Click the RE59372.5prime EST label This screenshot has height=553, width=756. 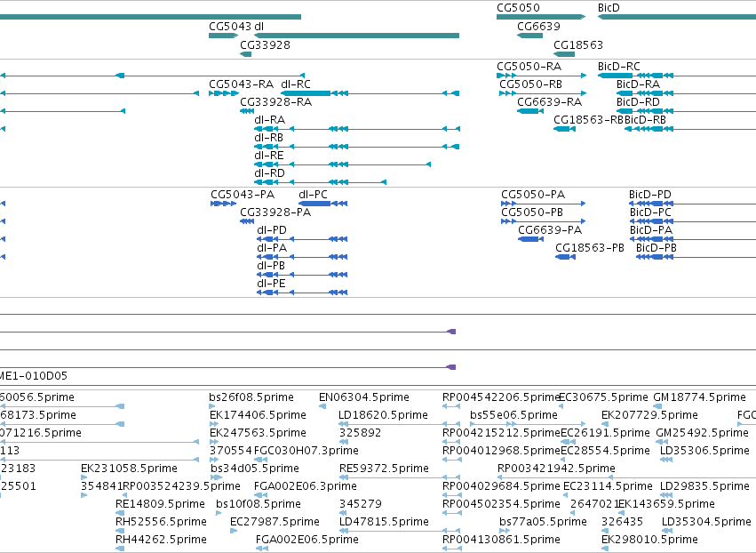click(384, 469)
